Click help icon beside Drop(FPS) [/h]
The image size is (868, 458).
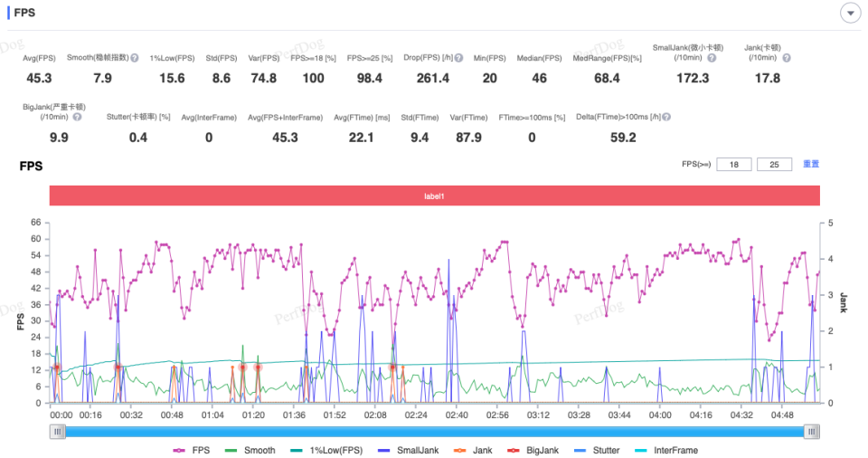[459, 58]
